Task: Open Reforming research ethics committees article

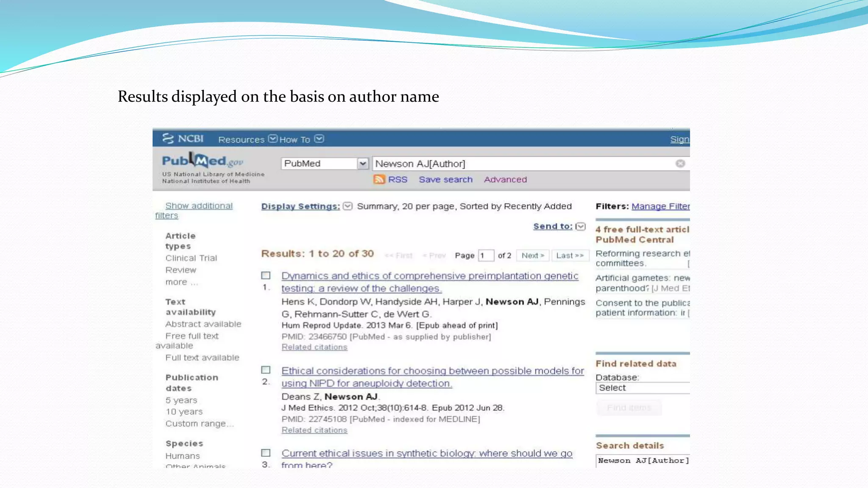Action: pyautogui.click(x=643, y=258)
